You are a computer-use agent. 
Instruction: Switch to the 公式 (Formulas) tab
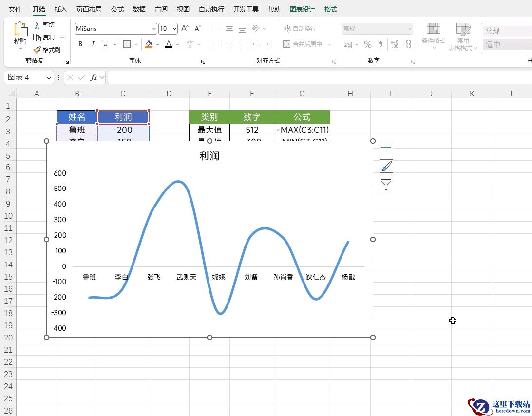pyautogui.click(x=117, y=9)
